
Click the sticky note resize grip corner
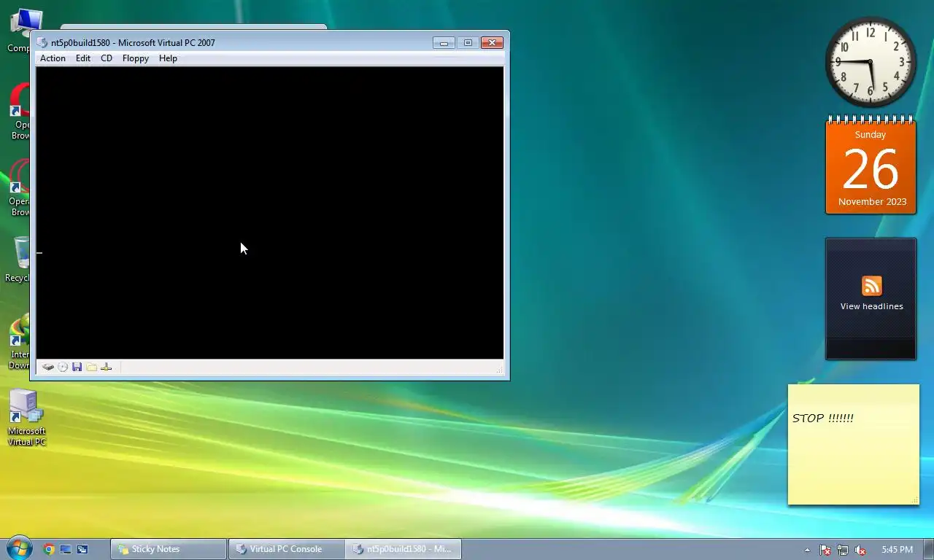coord(914,500)
